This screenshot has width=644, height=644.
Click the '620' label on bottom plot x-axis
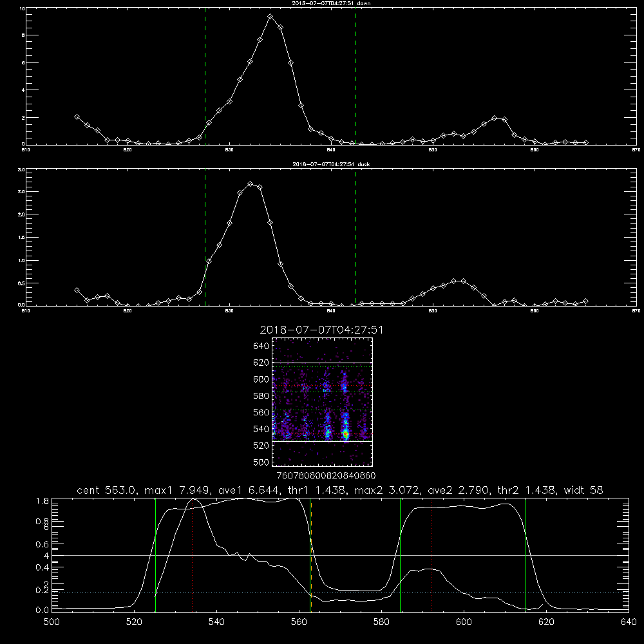point(546,622)
